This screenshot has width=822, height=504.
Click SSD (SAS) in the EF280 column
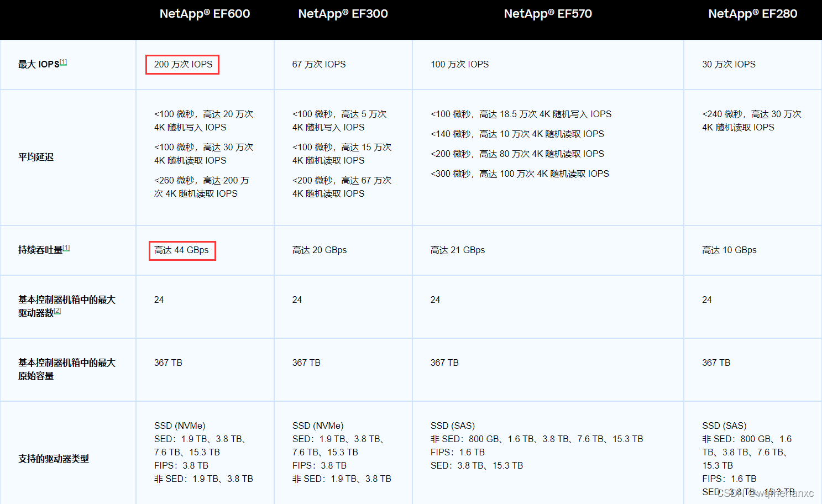[x=724, y=426]
